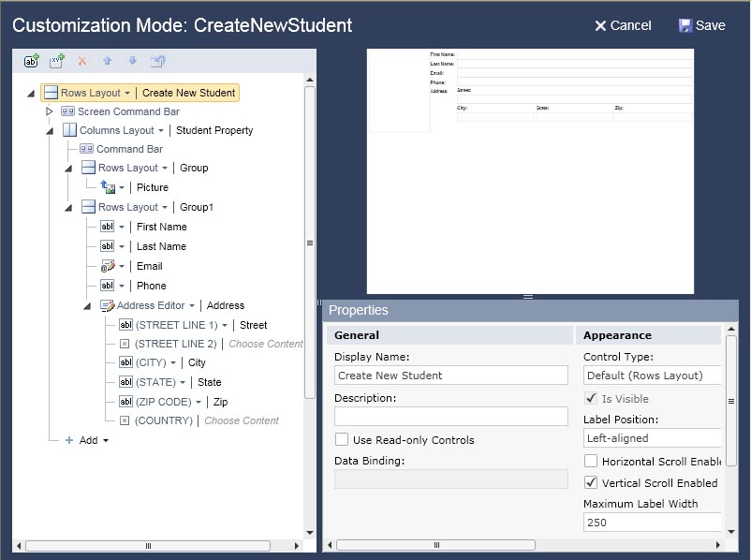Expand the Screen Command Bar node
Screen dimensions: 751x560
50,111
